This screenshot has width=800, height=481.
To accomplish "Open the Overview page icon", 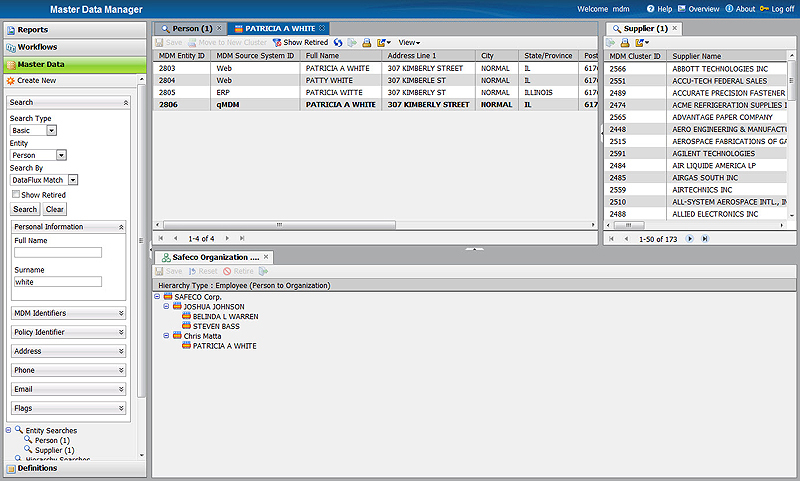I will tap(682, 9).
